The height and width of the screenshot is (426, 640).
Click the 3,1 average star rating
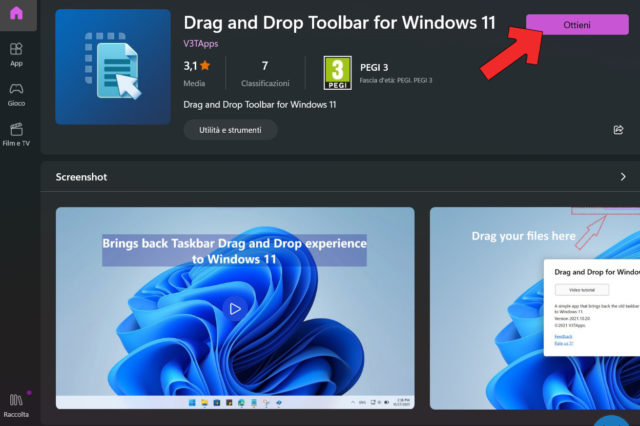[x=197, y=66]
